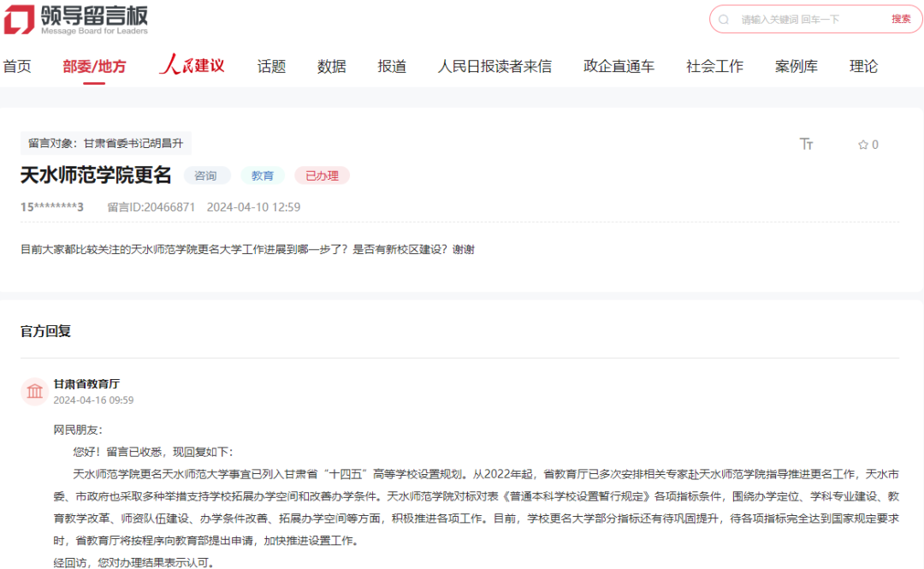Switch to the 部委/地方 tab
This screenshot has height=569, width=924.
(x=93, y=65)
